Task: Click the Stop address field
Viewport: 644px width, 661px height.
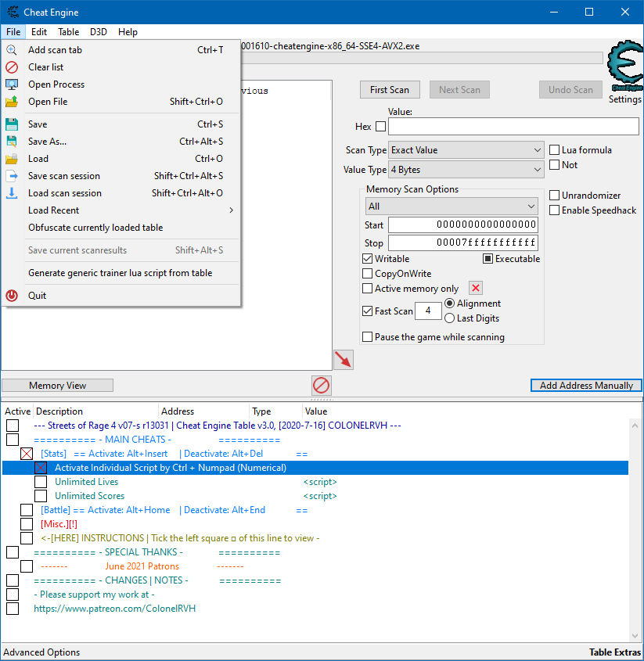Action: 463,242
